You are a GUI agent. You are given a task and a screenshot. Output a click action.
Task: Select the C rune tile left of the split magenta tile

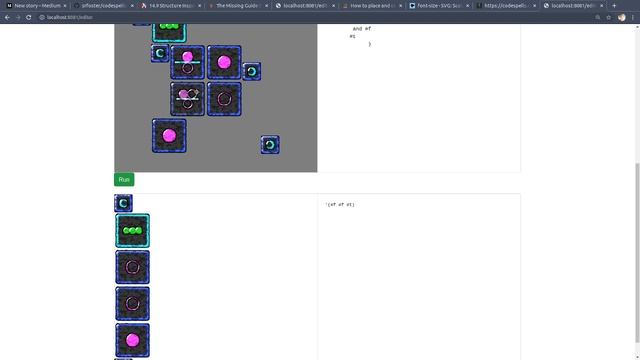(x=160, y=53)
